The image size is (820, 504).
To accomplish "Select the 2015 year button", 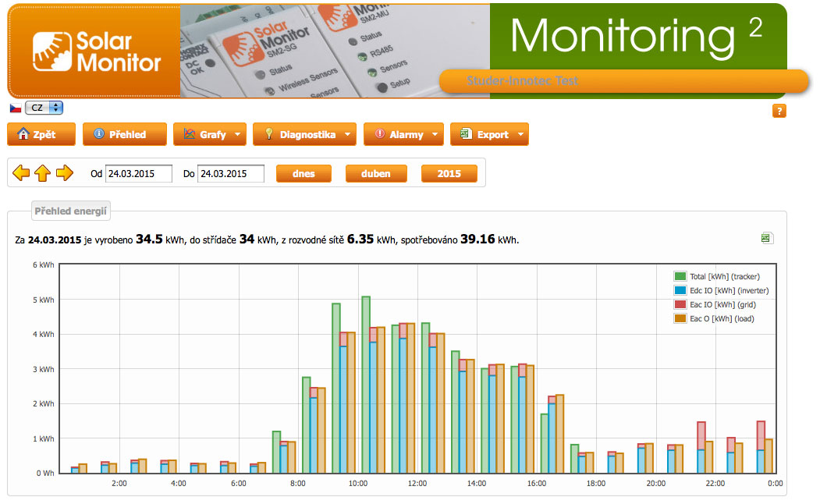I will point(449,173).
